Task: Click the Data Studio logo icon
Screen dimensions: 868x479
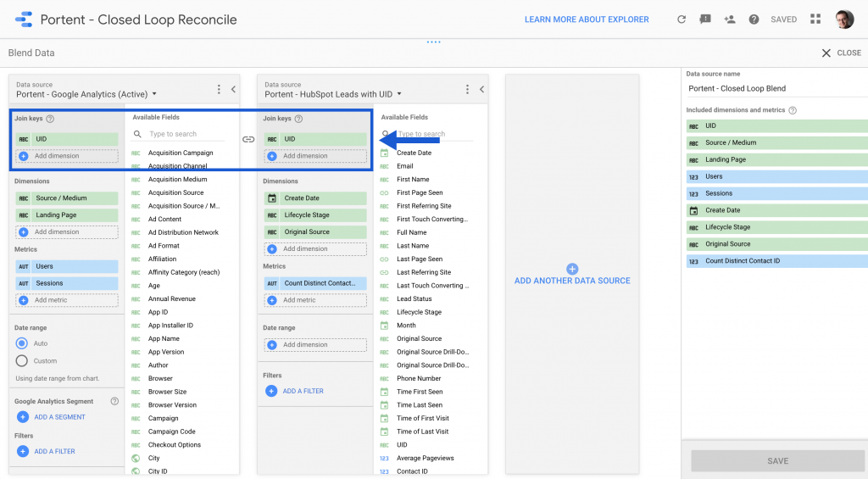Action: click(24, 19)
